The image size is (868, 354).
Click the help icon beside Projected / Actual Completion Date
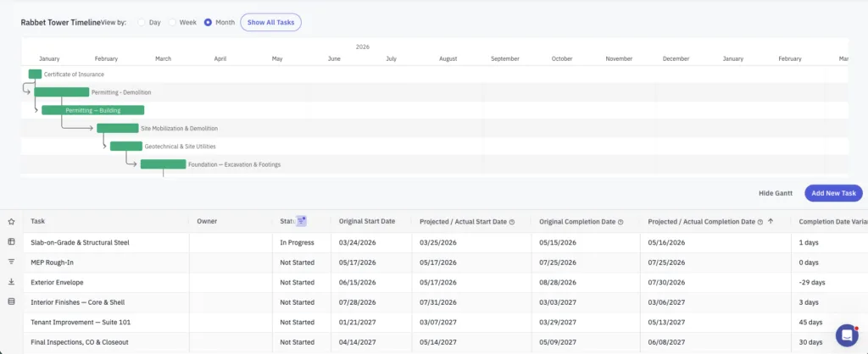(760, 222)
